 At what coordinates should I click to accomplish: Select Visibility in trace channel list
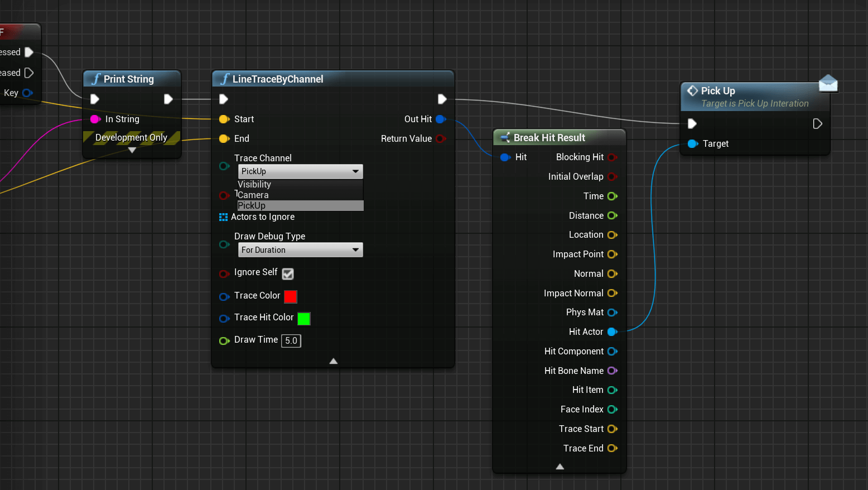tap(301, 184)
